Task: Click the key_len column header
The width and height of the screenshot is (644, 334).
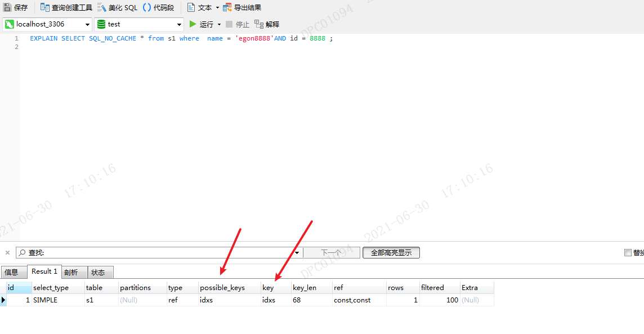Action: tap(312, 288)
